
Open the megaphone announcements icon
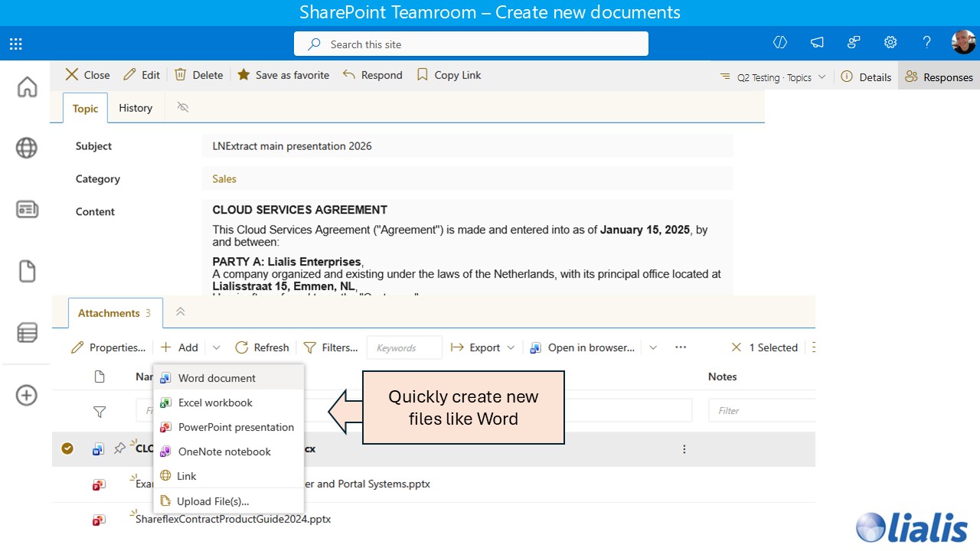pyautogui.click(x=816, y=44)
